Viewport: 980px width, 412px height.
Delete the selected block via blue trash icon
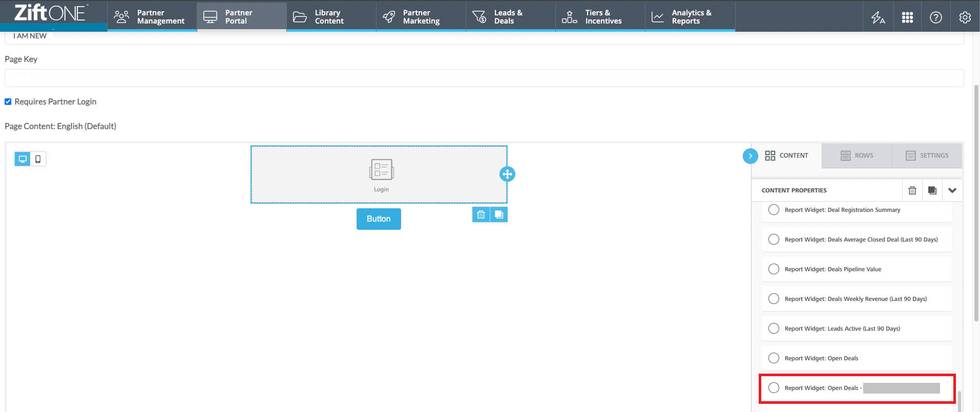tap(481, 214)
